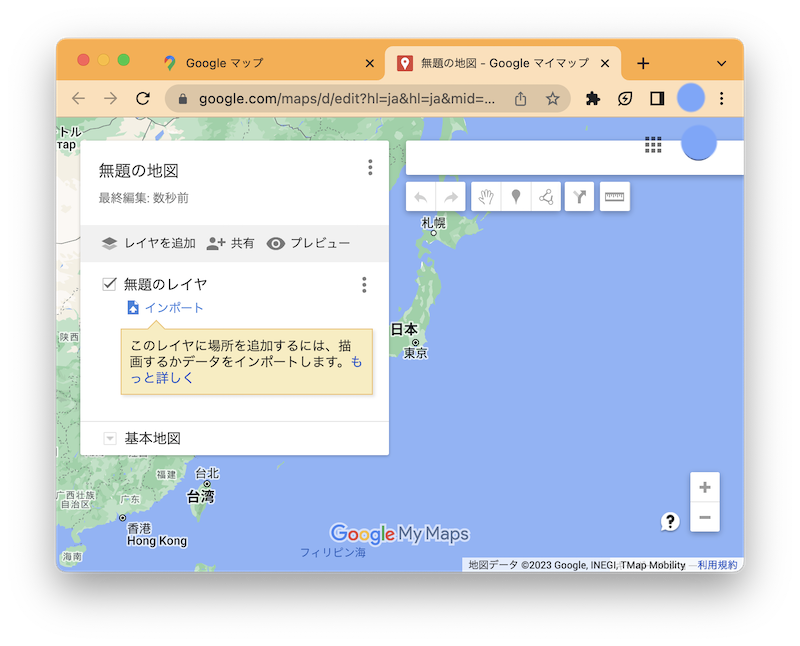Select the add marker pin tool
Screen dimensions: 800x646
click(x=516, y=197)
